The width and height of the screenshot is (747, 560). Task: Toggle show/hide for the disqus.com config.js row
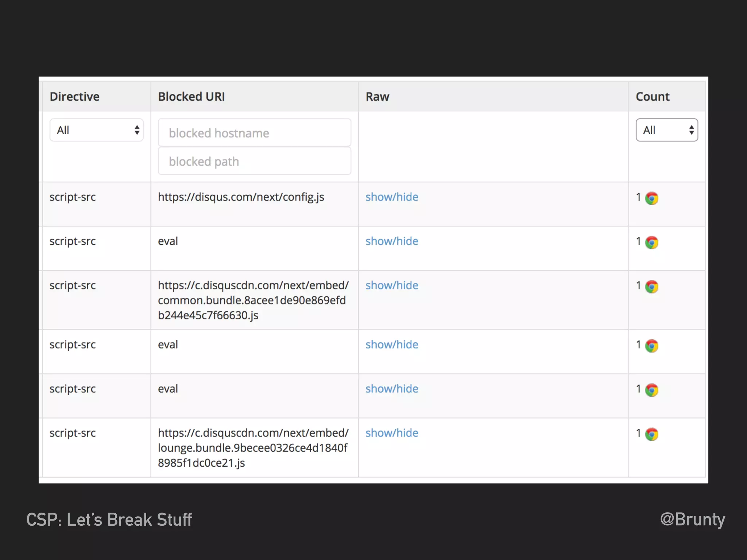[392, 197]
